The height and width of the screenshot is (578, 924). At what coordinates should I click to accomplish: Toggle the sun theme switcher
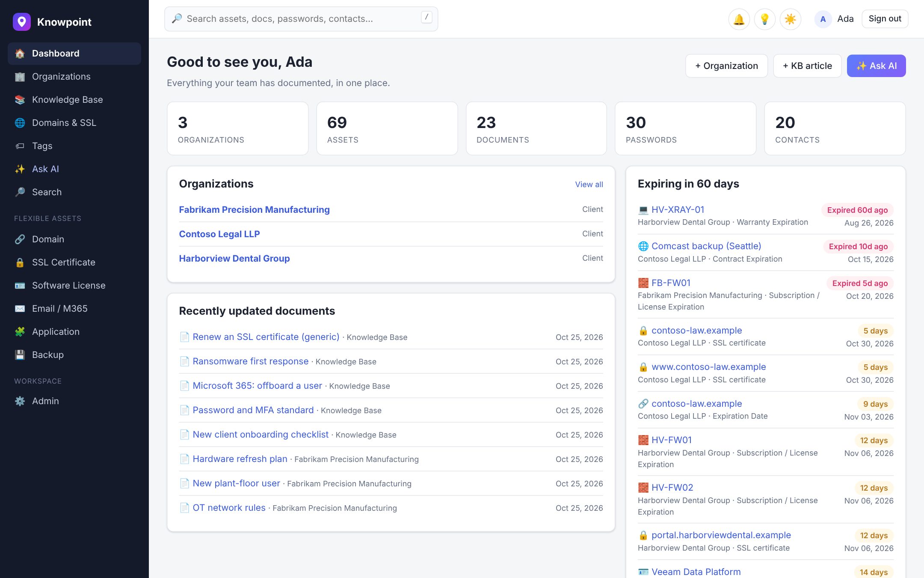click(x=790, y=19)
